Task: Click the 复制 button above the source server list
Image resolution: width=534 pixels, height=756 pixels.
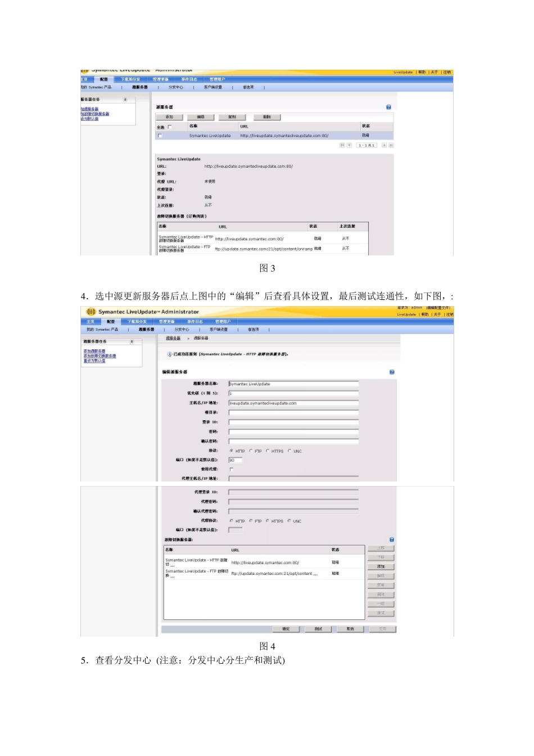Action: tap(232, 117)
